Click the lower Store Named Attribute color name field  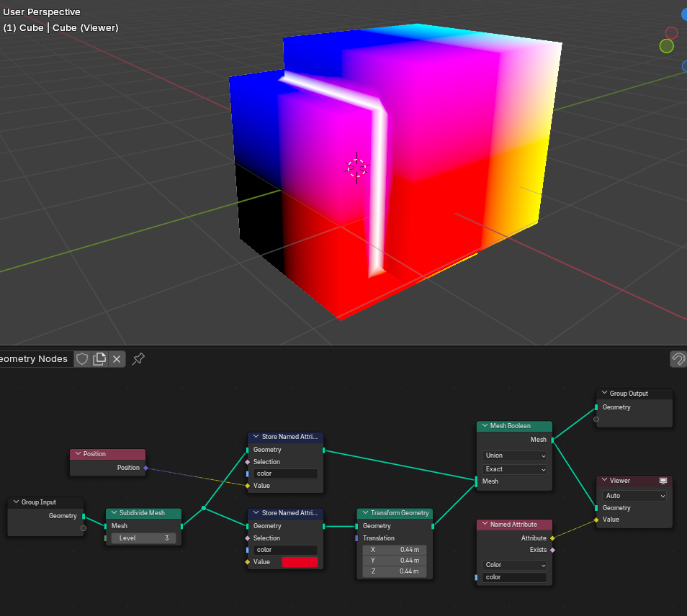pyautogui.click(x=285, y=550)
